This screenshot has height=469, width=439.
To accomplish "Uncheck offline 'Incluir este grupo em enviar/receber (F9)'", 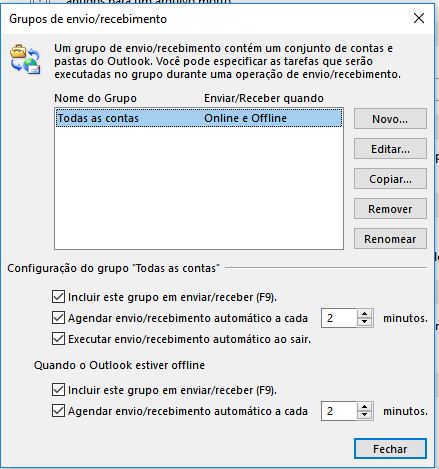I will [x=58, y=390].
